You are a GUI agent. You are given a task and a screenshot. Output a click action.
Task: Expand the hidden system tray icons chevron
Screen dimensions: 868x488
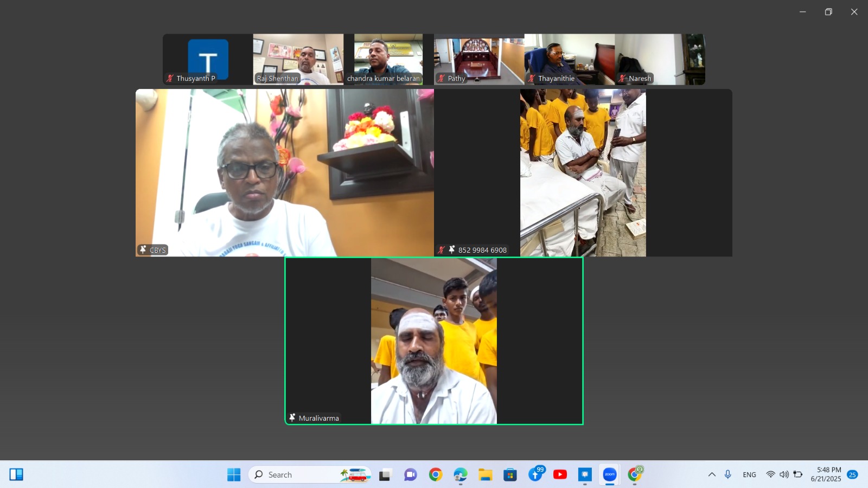coord(712,474)
